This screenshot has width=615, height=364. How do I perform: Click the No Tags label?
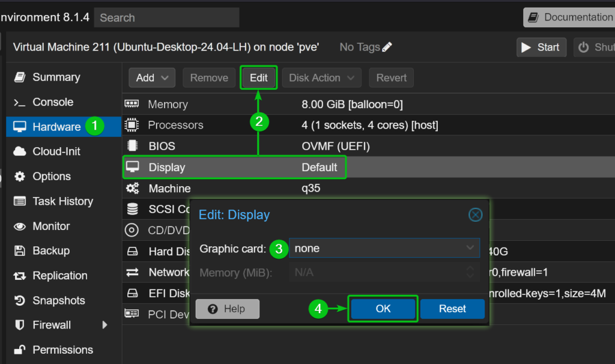click(x=360, y=47)
